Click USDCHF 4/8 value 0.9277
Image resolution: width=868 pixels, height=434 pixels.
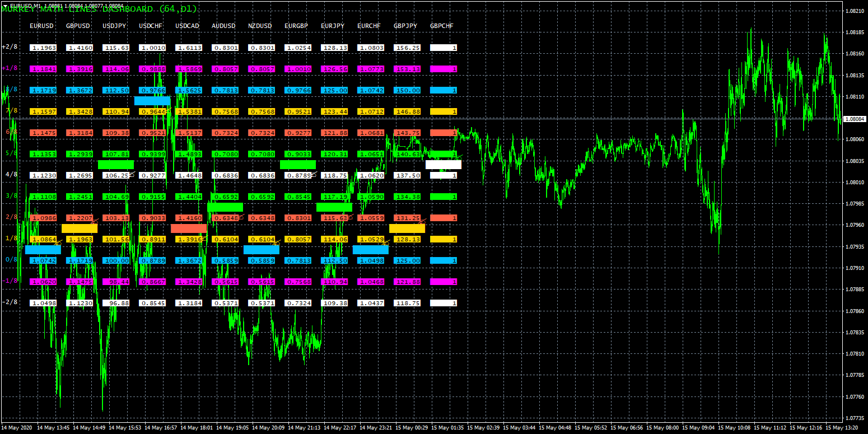[x=152, y=175]
